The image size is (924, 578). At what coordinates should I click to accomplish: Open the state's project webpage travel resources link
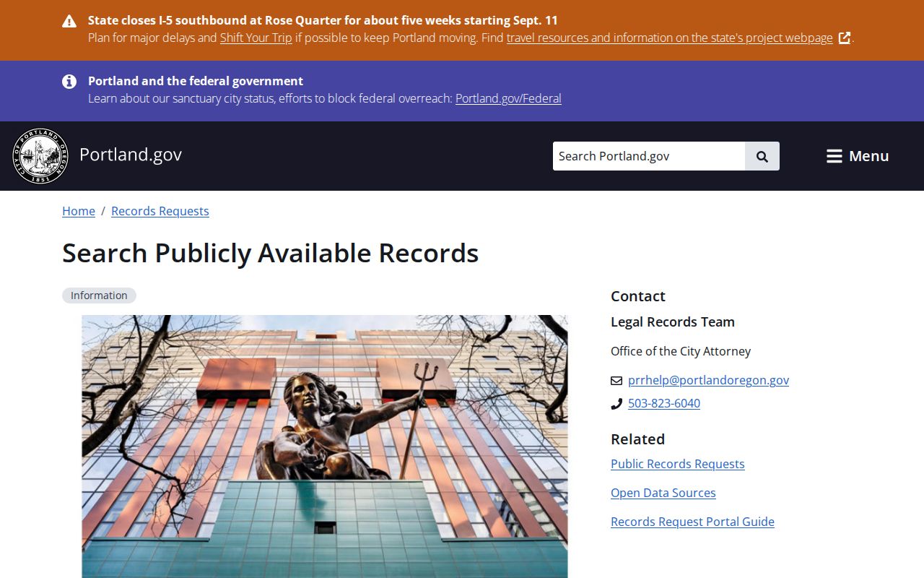coord(670,38)
